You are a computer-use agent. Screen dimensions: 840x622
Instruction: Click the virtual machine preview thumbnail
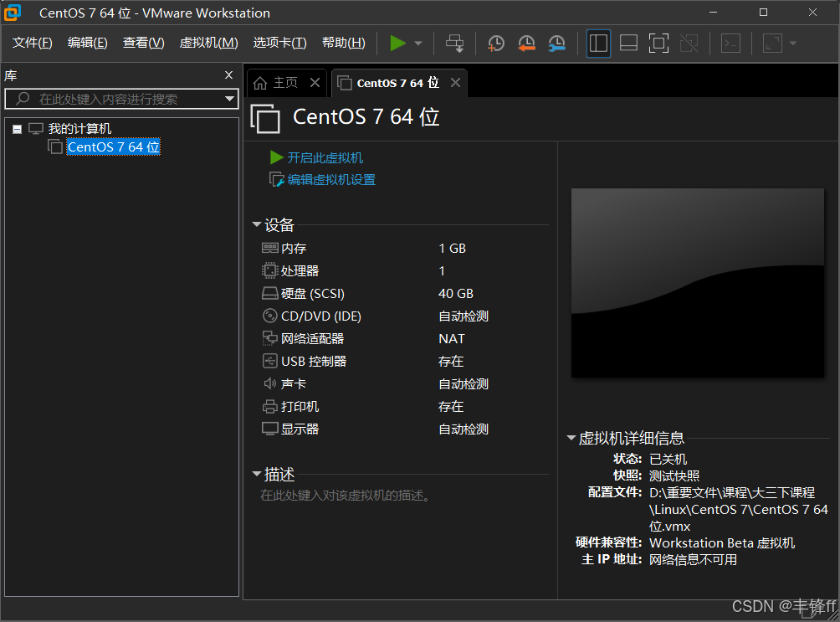point(698,283)
